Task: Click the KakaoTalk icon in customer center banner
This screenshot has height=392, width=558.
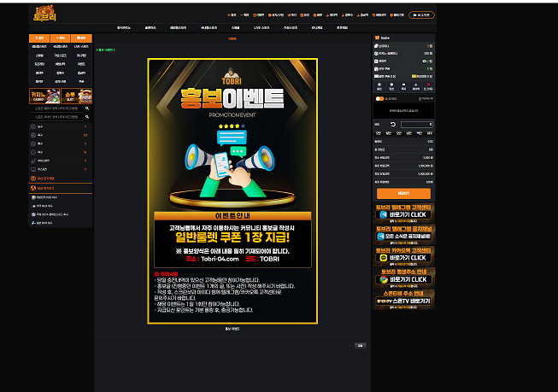Action: pyautogui.click(x=384, y=258)
